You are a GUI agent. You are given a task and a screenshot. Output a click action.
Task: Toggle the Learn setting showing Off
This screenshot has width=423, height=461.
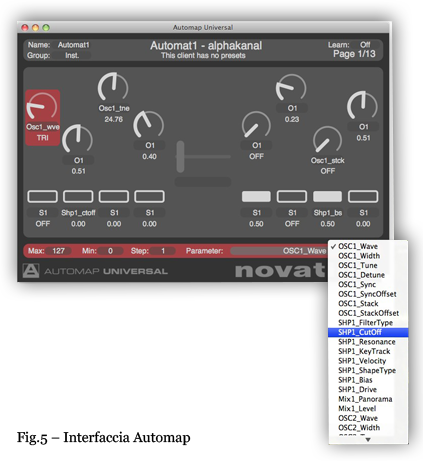pos(365,45)
